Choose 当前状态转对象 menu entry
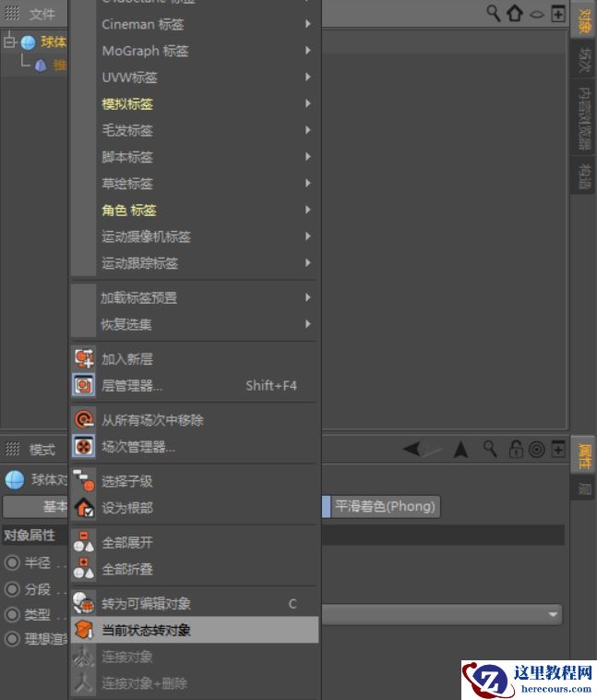The image size is (597, 700). (196, 630)
